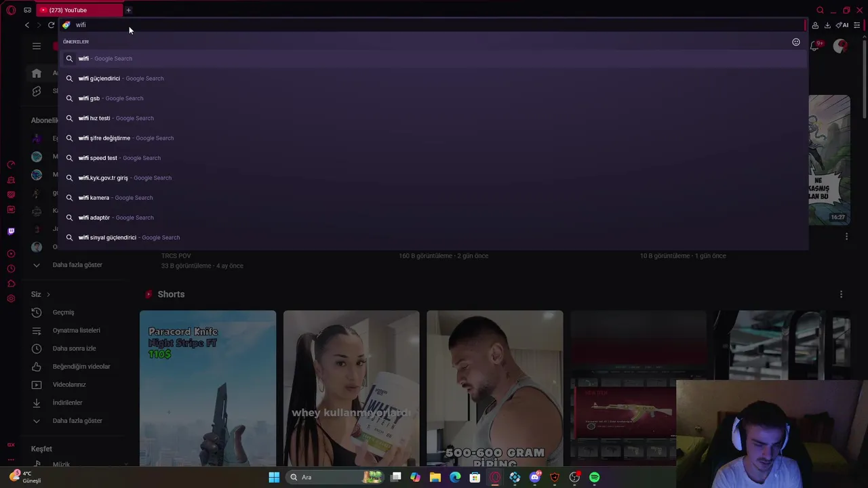Open a new tab with plus button

tap(128, 10)
